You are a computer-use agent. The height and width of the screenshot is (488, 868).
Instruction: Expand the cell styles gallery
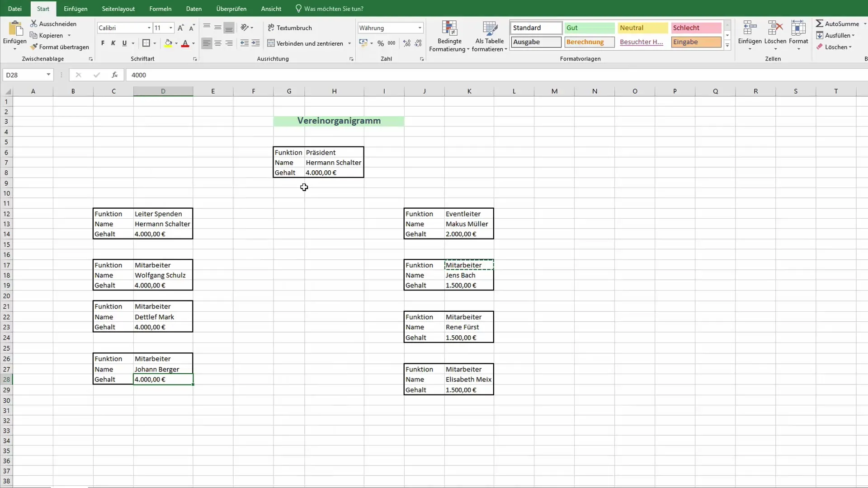click(x=727, y=45)
